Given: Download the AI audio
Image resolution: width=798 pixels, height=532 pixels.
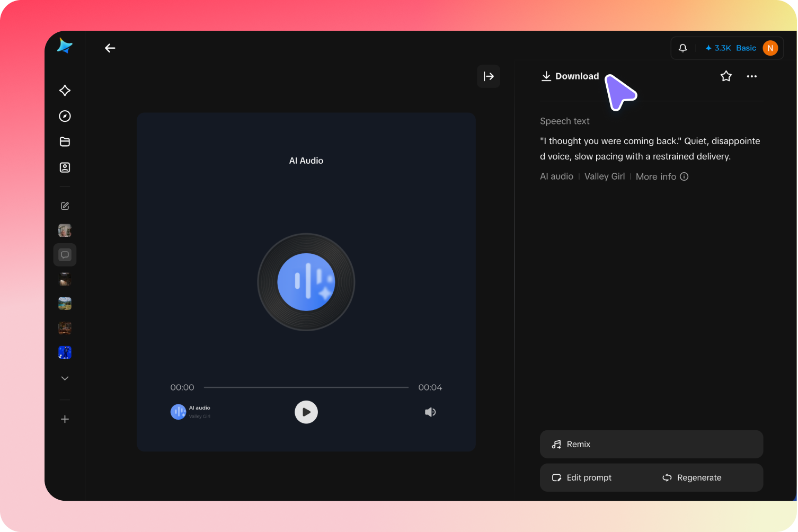Looking at the screenshot, I should [570, 76].
